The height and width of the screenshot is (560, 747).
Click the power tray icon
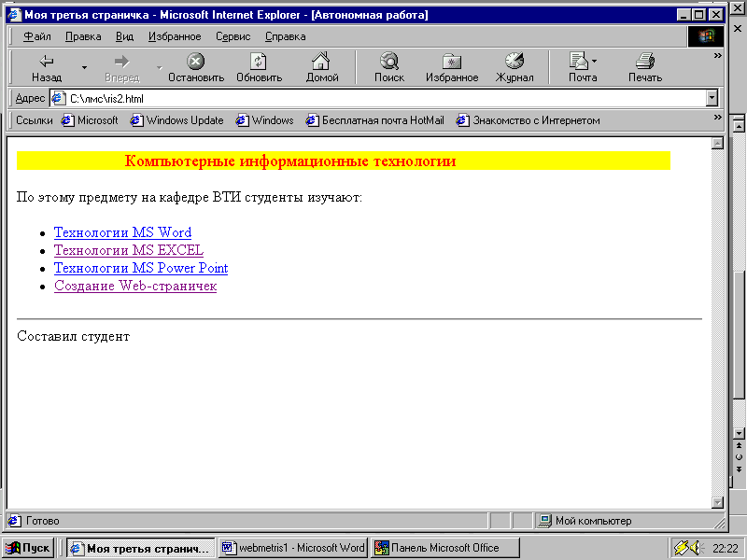tap(682, 548)
